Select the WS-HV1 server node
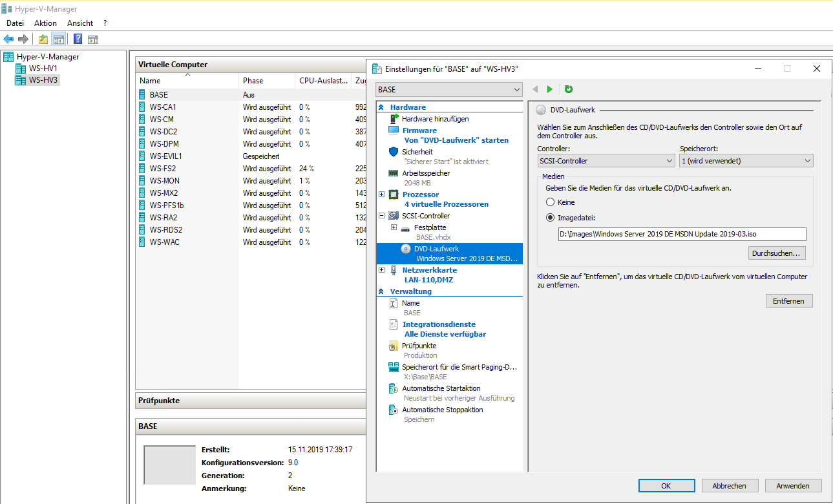This screenshot has width=833, height=504. [x=37, y=68]
